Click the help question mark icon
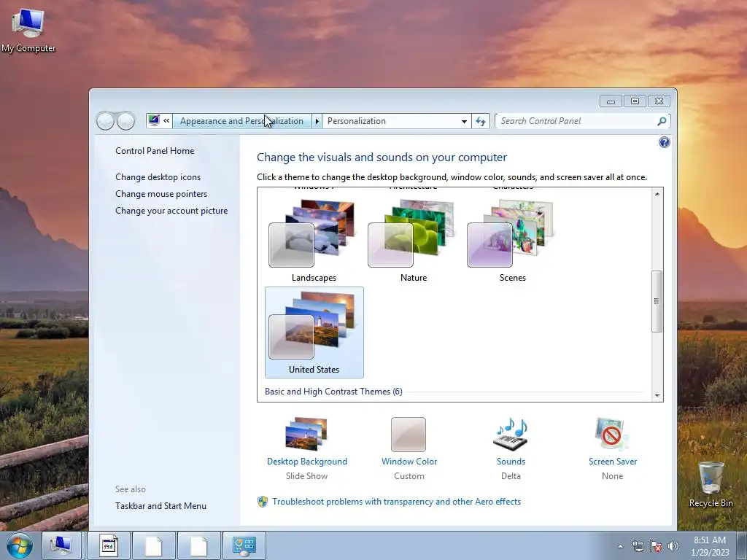Viewport: 747px width, 560px height. pyautogui.click(x=664, y=142)
